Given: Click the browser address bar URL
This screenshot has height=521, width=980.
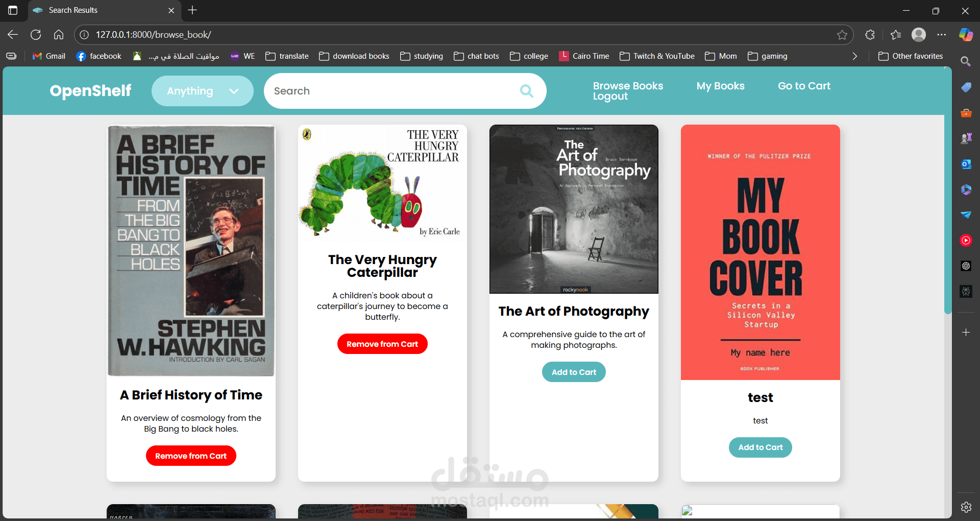Looking at the screenshot, I should (153, 35).
